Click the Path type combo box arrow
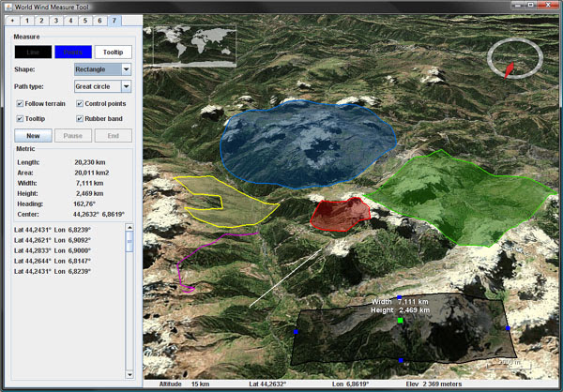 [x=127, y=86]
